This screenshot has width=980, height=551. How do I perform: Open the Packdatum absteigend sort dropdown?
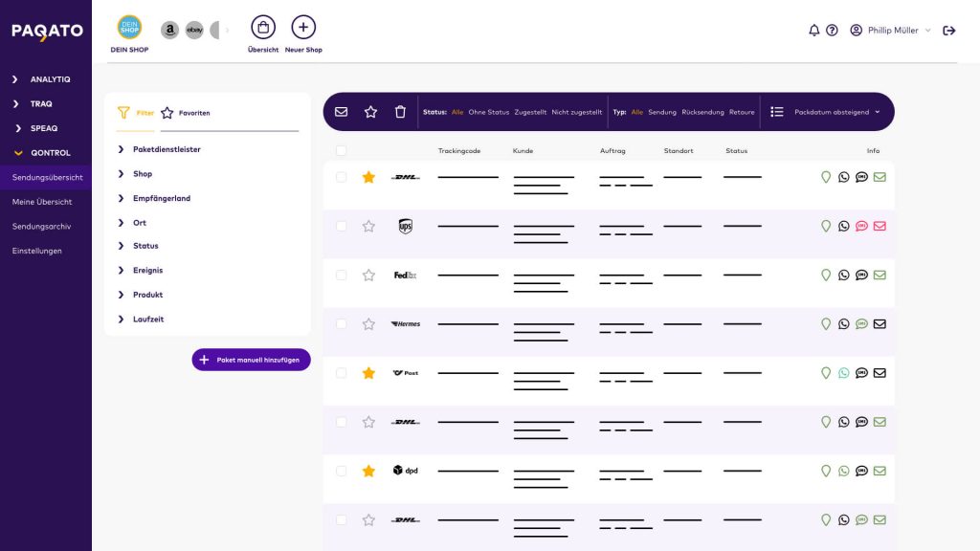click(836, 112)
